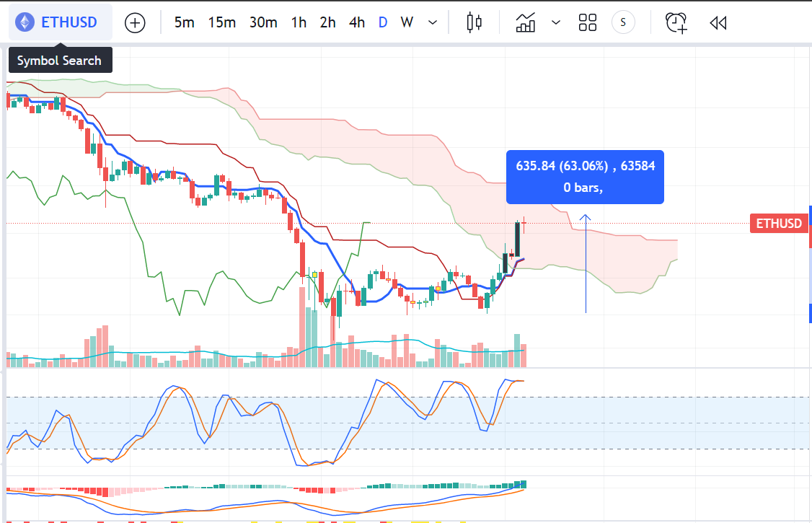Choose the 30m timeframe

(263, 22)
